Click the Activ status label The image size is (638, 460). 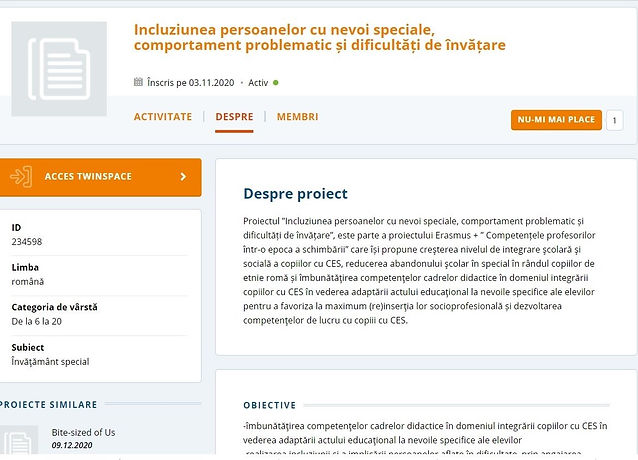(258, 83)
